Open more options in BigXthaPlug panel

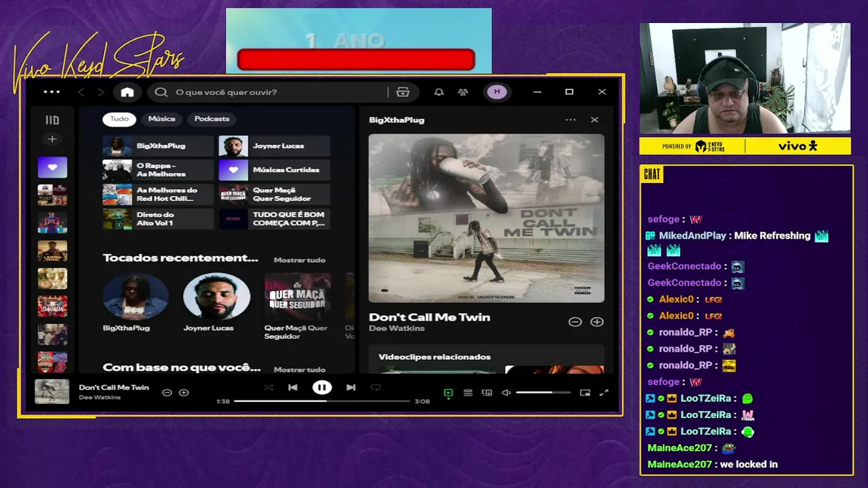point(570,120)
